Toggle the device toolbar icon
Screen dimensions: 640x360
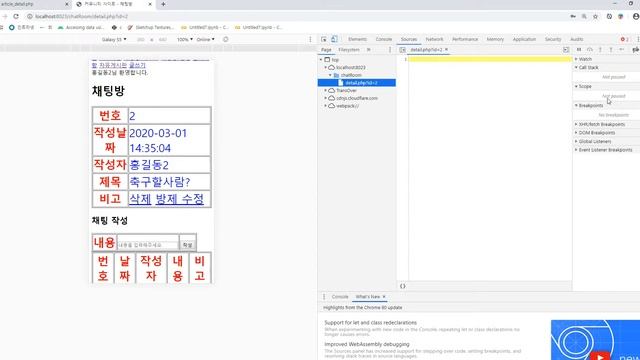tap(334, 39)
